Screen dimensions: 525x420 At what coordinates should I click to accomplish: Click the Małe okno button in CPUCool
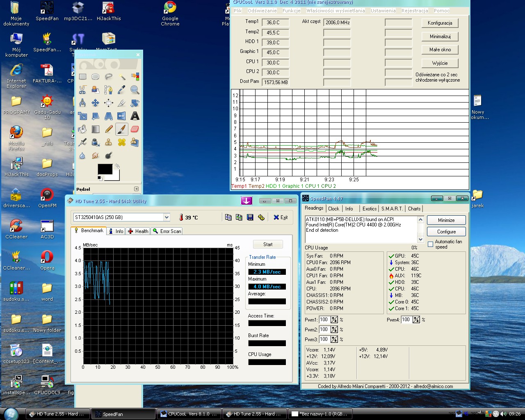click(440, 50)
